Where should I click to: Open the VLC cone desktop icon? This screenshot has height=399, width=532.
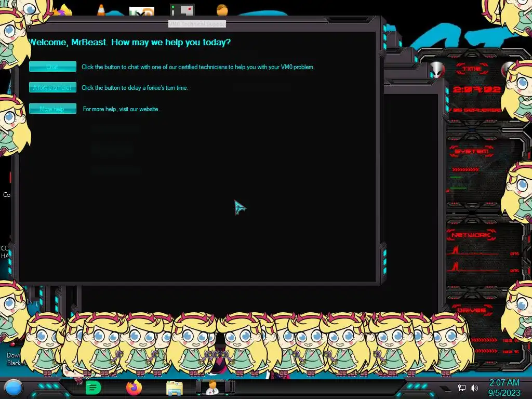tap(101, 10)
